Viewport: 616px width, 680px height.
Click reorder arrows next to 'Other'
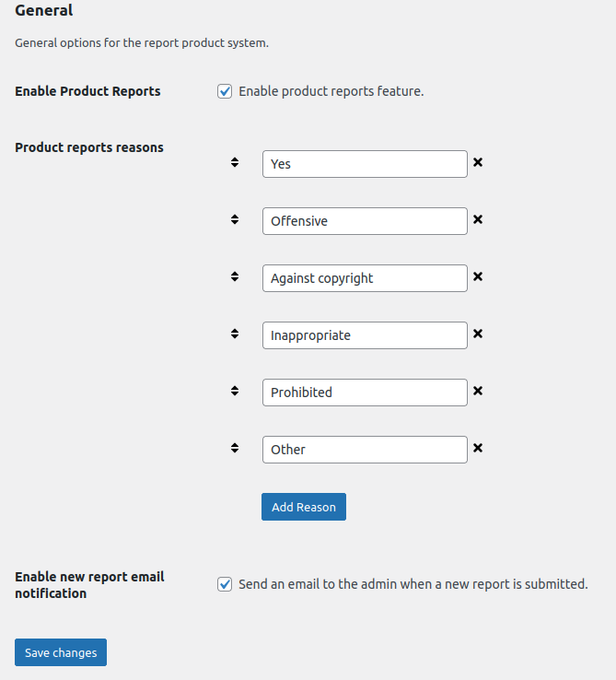pyautogui.click(x=235, y=448)
